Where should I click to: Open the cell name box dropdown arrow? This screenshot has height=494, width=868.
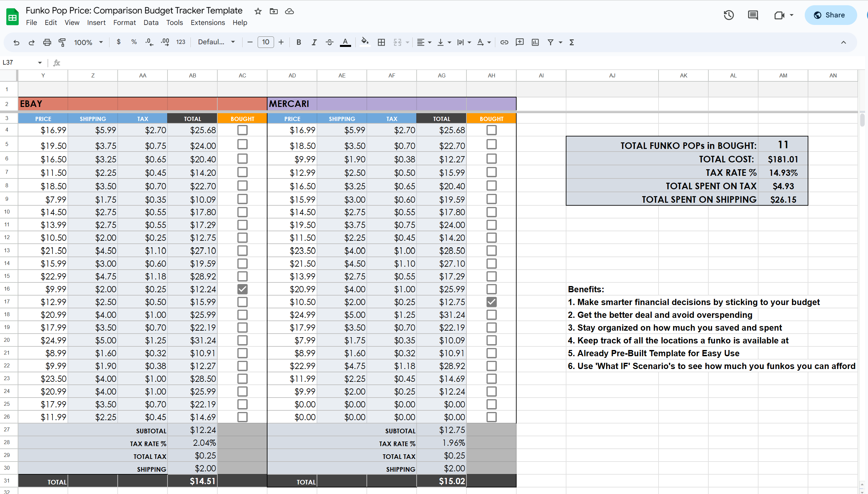coord(40,62)
